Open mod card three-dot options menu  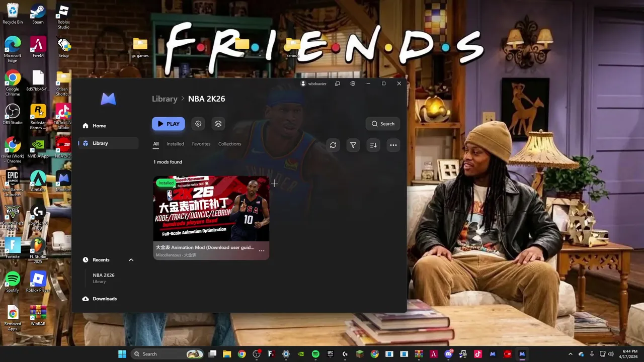[x=262, y=250]
